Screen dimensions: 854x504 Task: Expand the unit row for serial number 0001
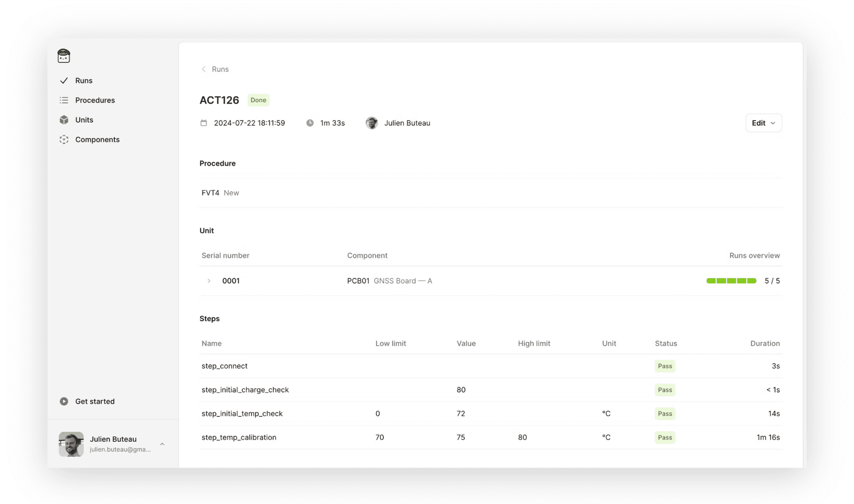[x=209, y=281]
